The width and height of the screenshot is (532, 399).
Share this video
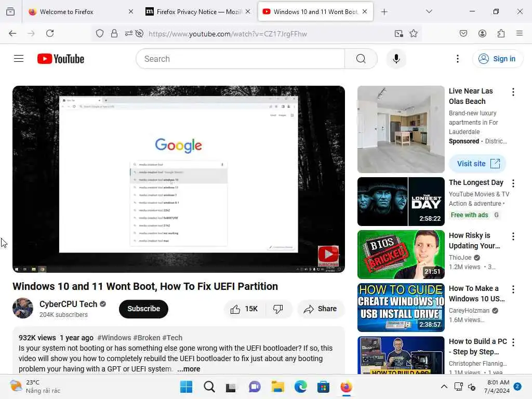coord(321,309)
